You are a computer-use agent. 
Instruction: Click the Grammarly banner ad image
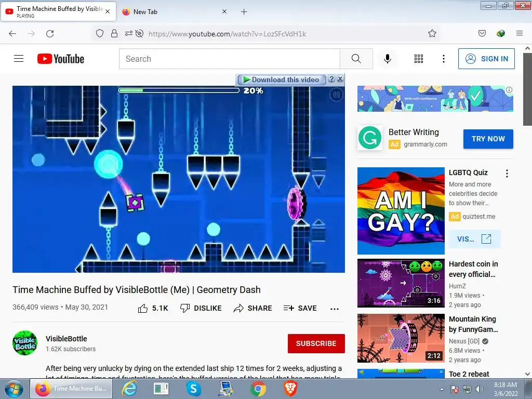pos(435,98)
